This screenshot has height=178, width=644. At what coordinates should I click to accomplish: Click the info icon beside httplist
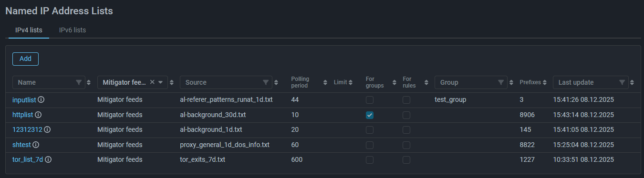click(x=38, y=115)
